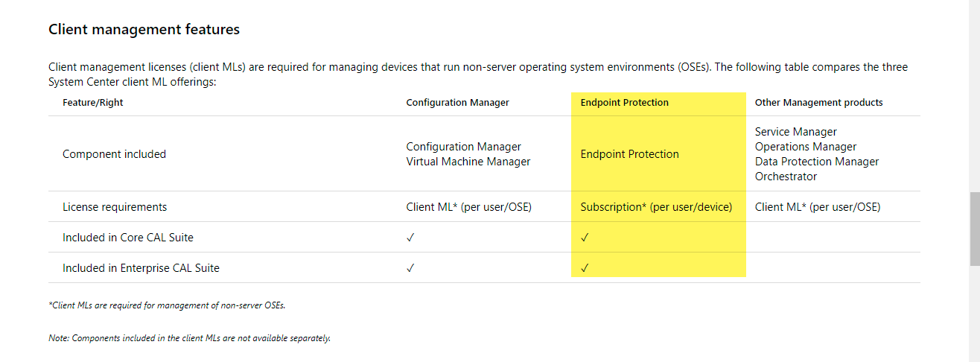Click the 'Note: Components included' footnote
Screen dimensions: 980x362
[x=189, y=338]
